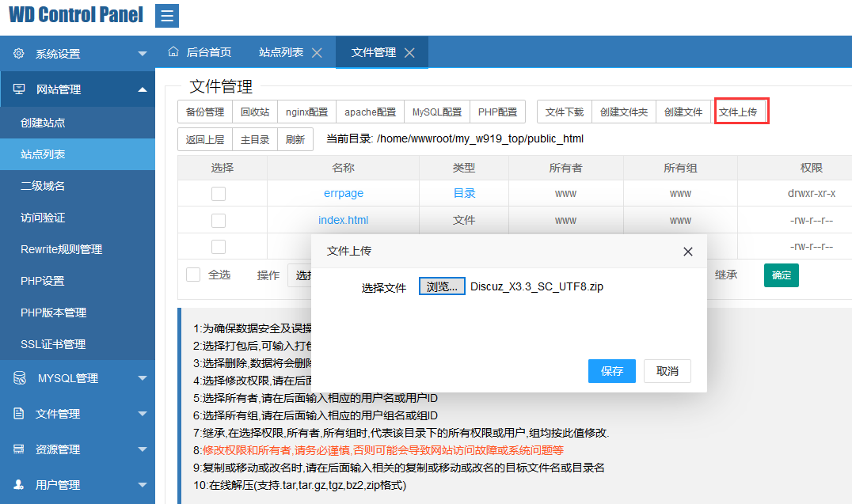Viewport: 852px width, 504px height.
Task: Toggle the 全选 select-all checkbox
Action: click(193, 275)
